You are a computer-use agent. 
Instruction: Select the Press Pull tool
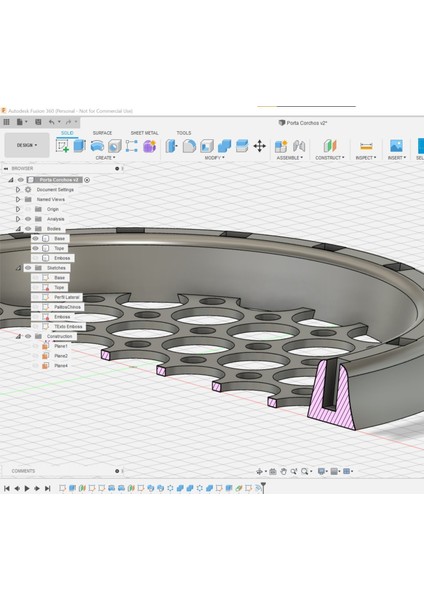coord(171,146)
